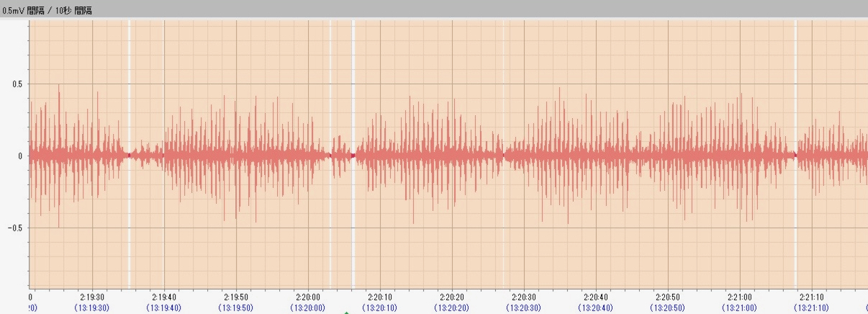Click the 2:20:30 time axis label
Screen dimensions: 868x314
(x=524, y=297)
